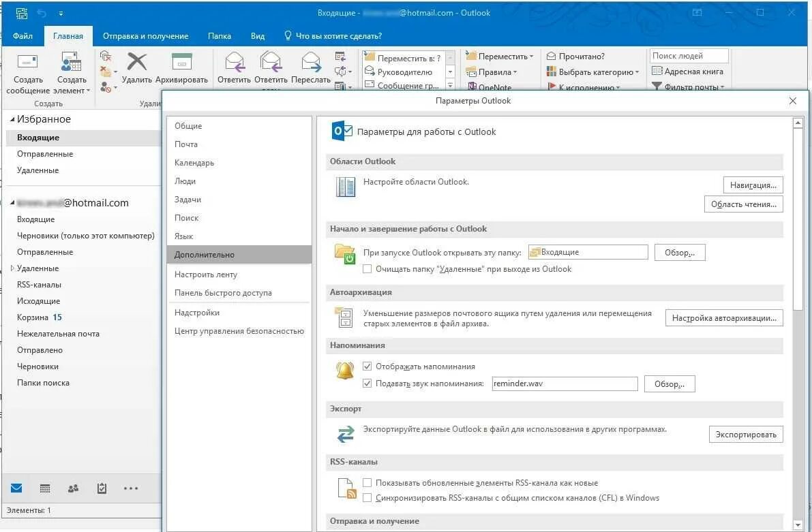The width and height of the screenshot is (812, 532).
Task: Switch to the Вид tab
Action: pos(258,35)
